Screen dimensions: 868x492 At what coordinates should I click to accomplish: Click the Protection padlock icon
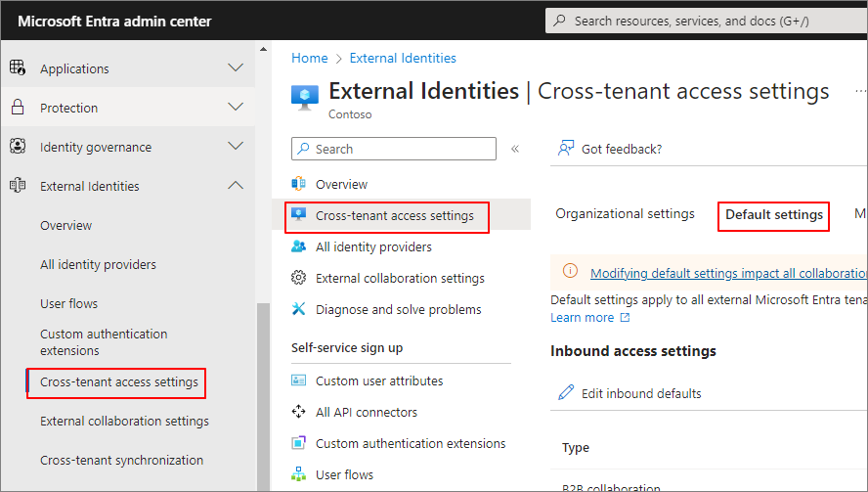[x=18, y=107]
